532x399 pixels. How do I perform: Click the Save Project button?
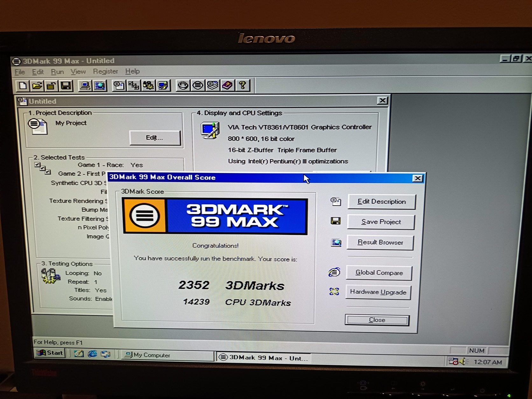(381, 222)
